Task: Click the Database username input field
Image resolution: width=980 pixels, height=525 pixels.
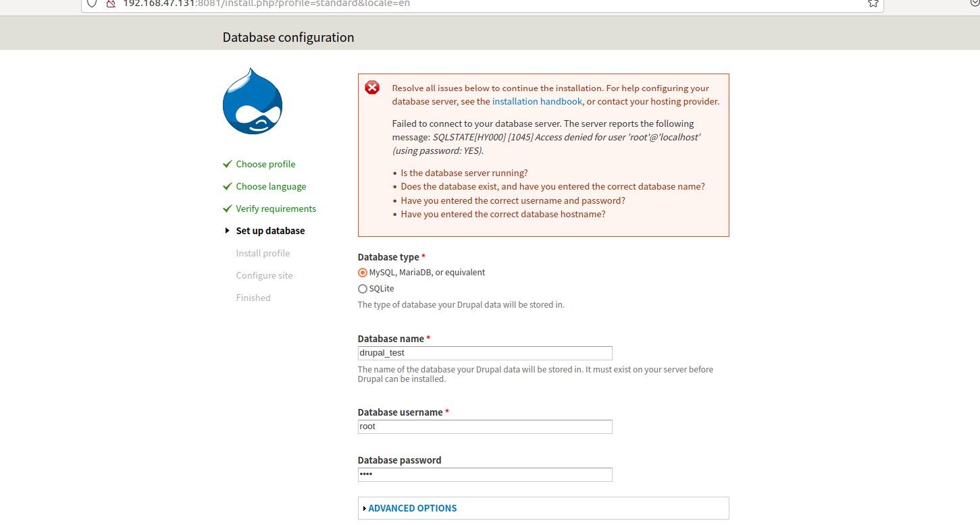Action: pos(485,426)
